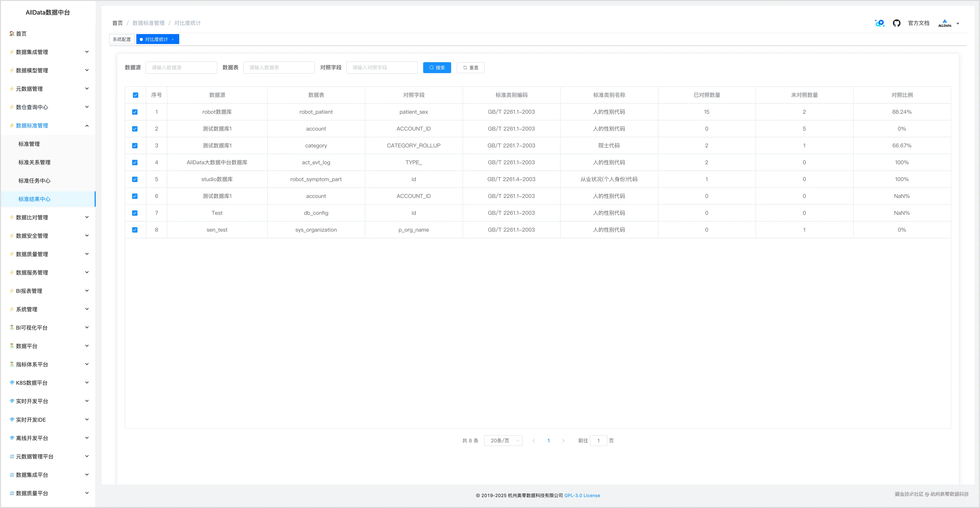Collapse the 数据标准管理 menu
The height and width of the screenshot is (508, 980).
coord(87,126)
